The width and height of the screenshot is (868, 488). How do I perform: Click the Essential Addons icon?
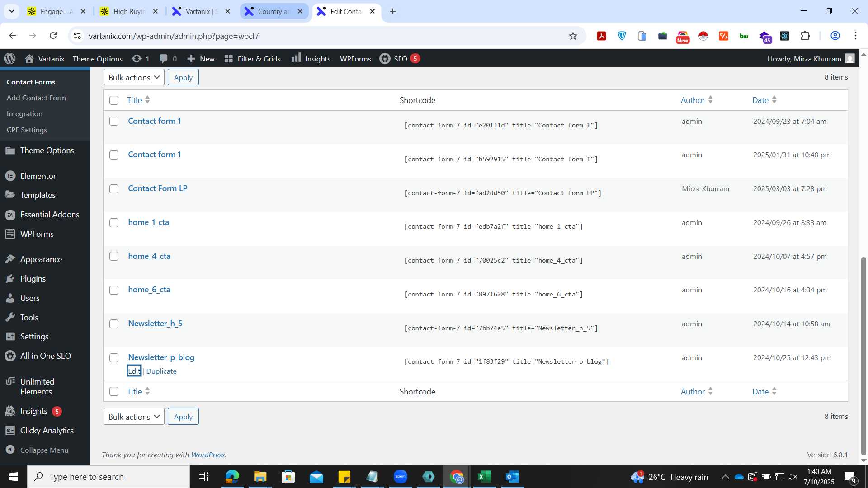tap(10, 215)
